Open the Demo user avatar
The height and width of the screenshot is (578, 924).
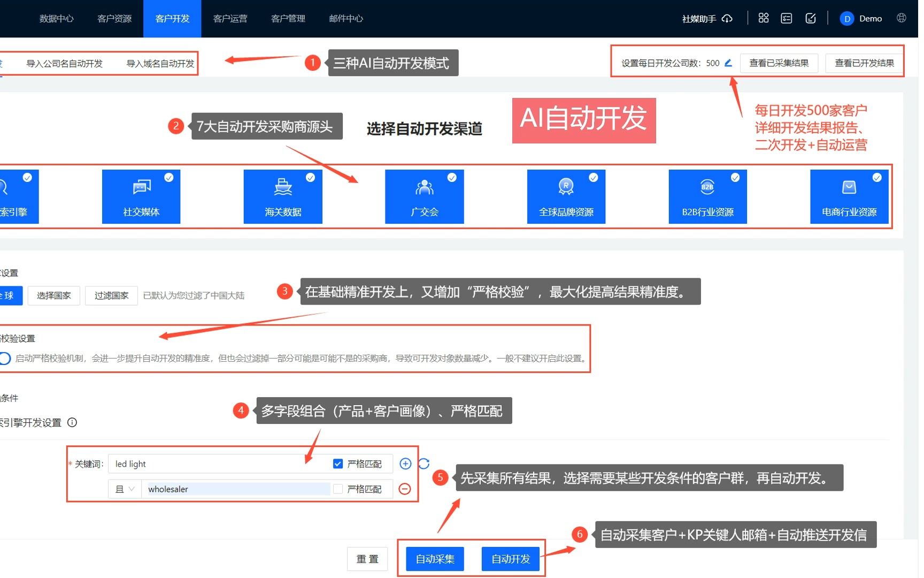(847, 19)
